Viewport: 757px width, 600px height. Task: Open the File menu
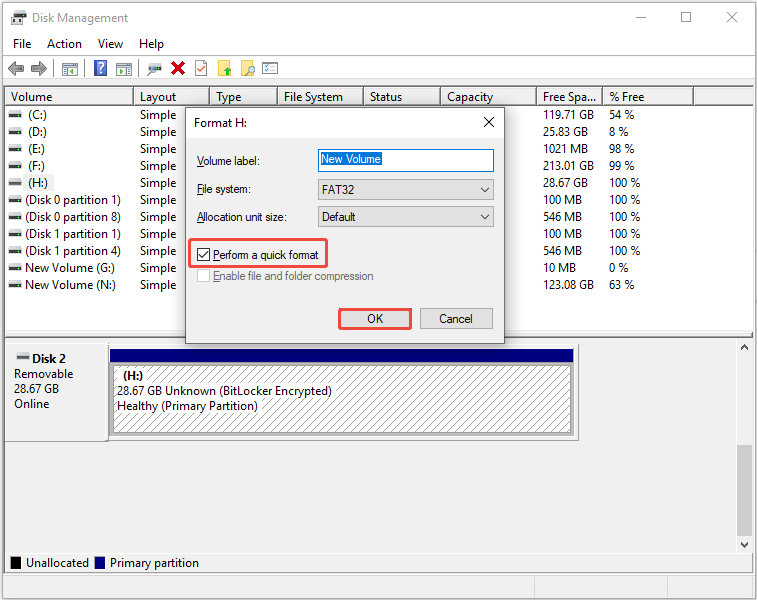point(22,44)
